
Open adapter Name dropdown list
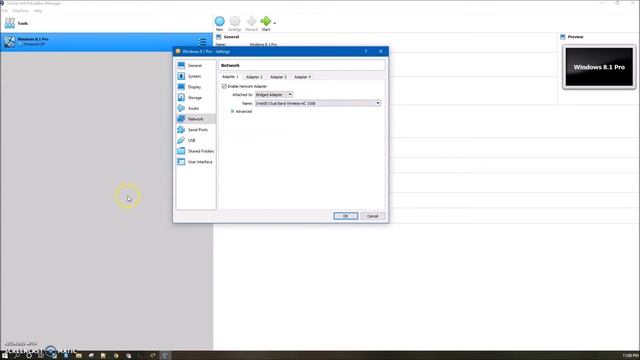pyautogui.click(x=318, y=103)
